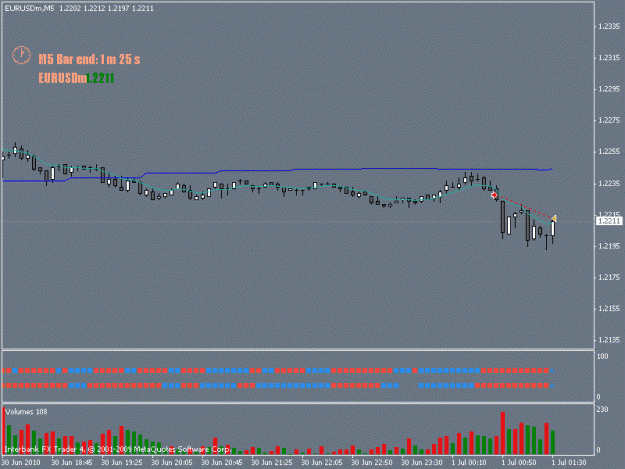Click the '230' scale value of the volume window
The image size is (625, 469).
coord(602,409)
